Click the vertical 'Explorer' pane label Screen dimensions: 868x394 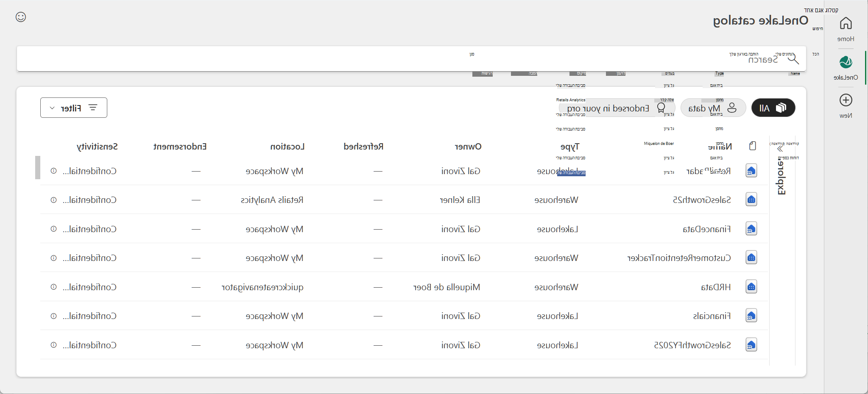click(x=781, y=178)
